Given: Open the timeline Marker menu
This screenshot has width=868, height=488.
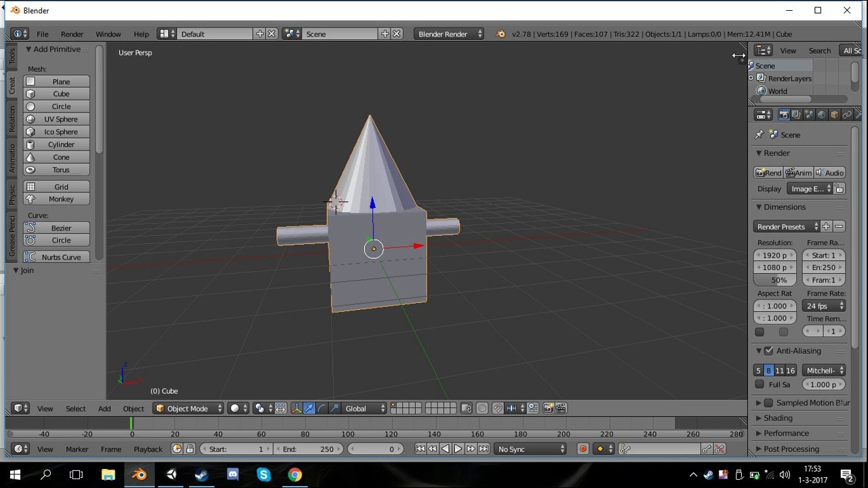Looking at the screenshot, I should tap(77, 449).
